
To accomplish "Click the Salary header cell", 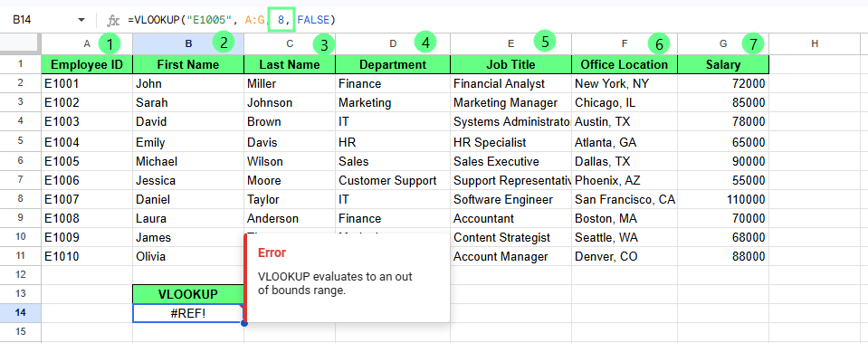I will tap(723, 65).
